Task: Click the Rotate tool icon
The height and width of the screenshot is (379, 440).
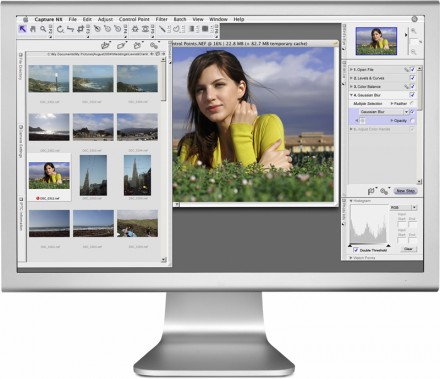Action: coord(60,29)
